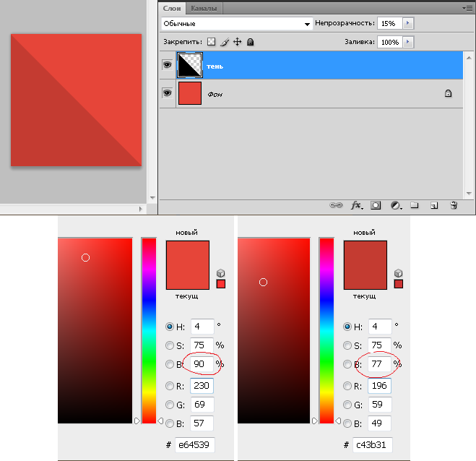Delete layer with the trash icon
The width and height of the screenshot is (476, 461).
454,205
